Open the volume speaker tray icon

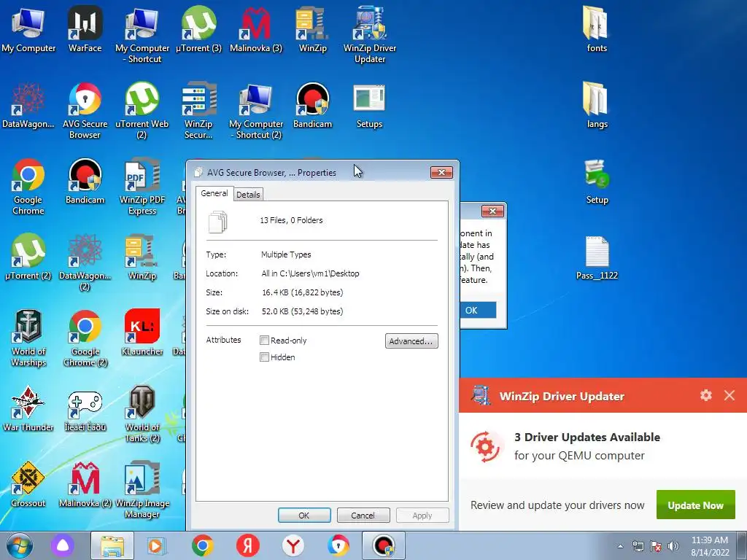[673, 546]
